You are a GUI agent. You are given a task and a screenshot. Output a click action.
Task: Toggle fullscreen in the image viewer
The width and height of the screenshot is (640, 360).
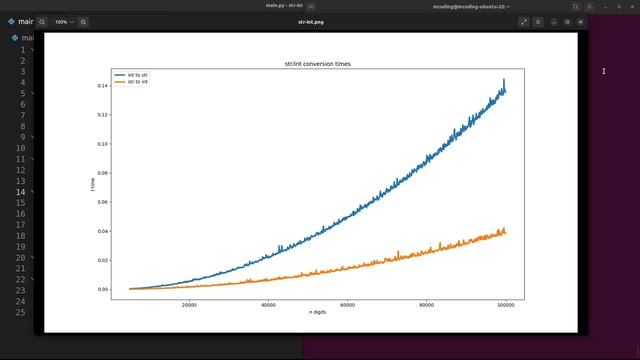pos(524,22)
